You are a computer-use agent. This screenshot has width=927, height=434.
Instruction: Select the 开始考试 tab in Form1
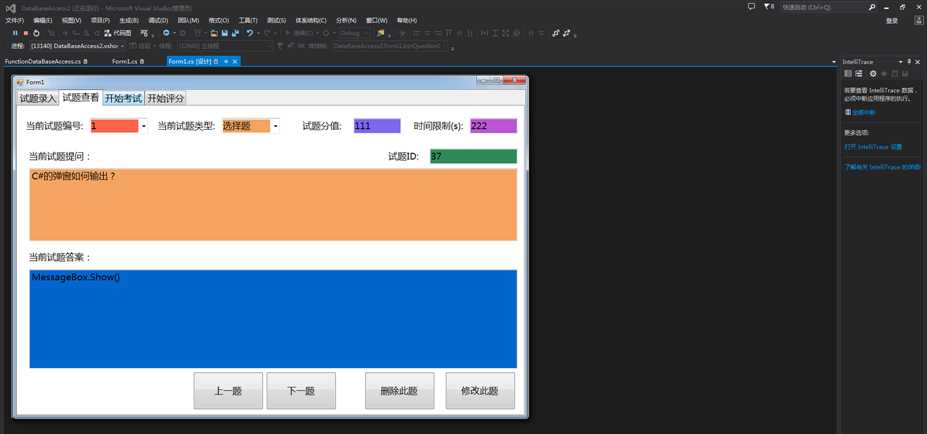[x=124, y=99]
